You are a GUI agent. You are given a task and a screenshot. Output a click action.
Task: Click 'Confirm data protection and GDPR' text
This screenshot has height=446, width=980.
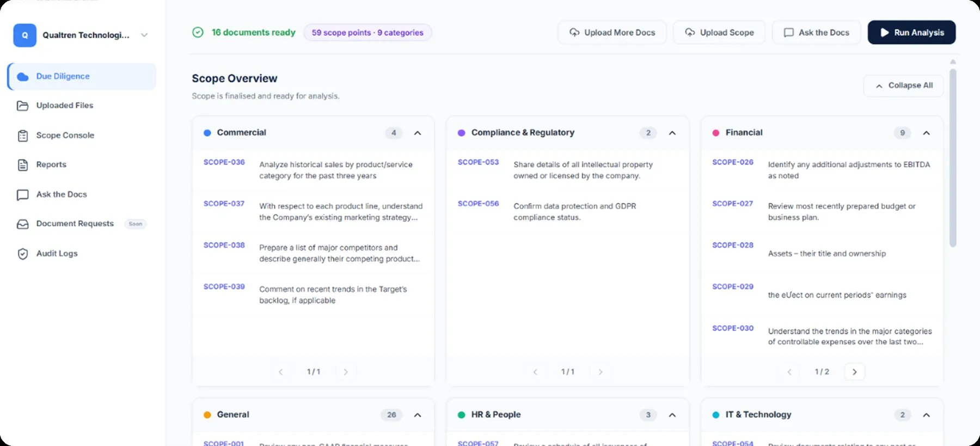(x=575, y=206)
